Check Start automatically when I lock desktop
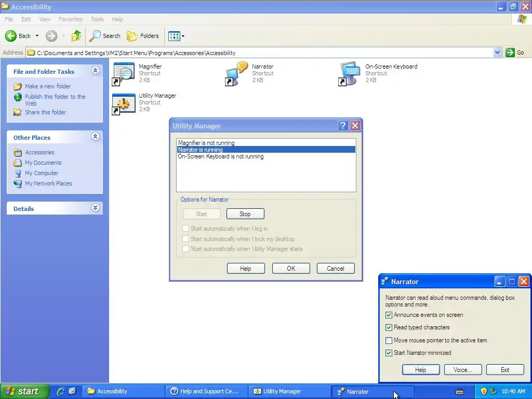Image resolution: width=532 pixels, height=399 pixels. [x=185, y=239]
